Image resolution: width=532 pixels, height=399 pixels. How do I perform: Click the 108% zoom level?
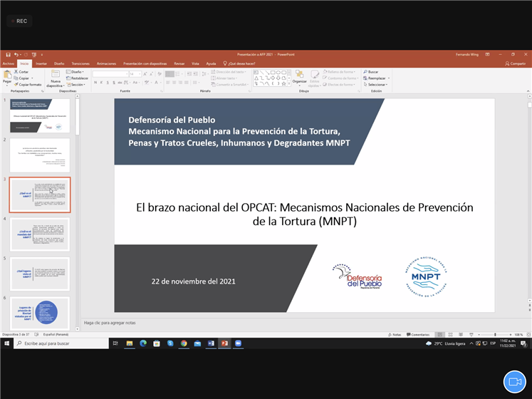(x=518, y=334)
